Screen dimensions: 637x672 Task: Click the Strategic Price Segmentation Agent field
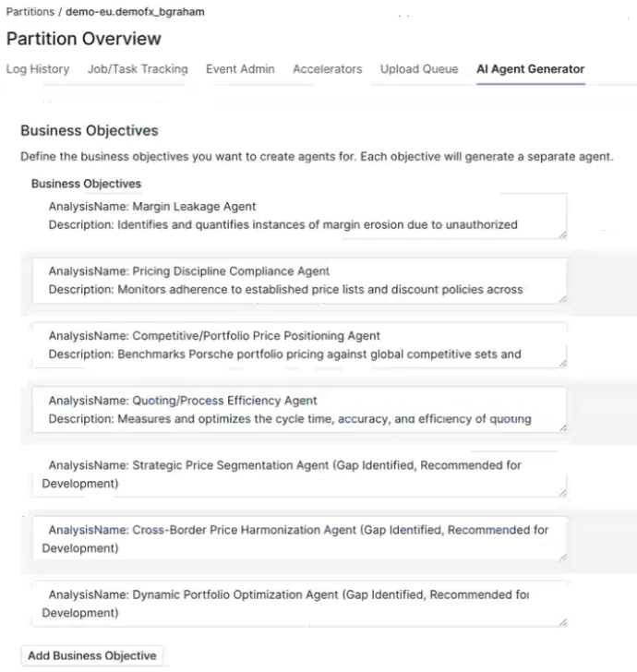coord(297,474)
